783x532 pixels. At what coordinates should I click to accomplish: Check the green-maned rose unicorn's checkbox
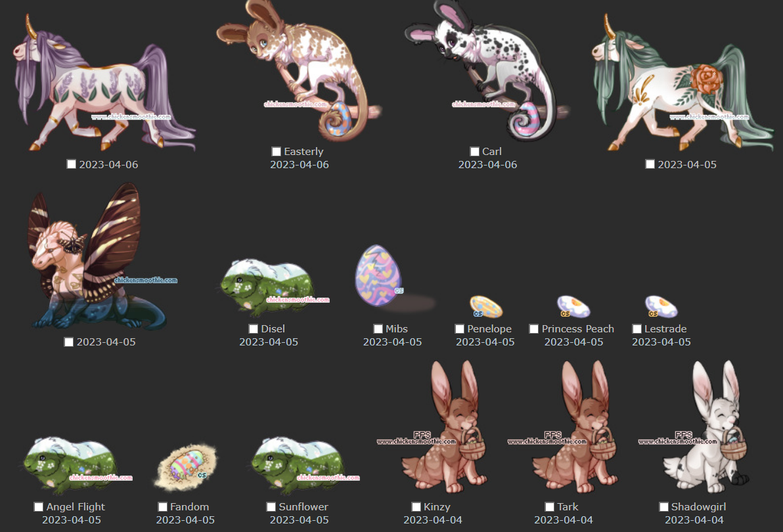(x=650, y=164)
